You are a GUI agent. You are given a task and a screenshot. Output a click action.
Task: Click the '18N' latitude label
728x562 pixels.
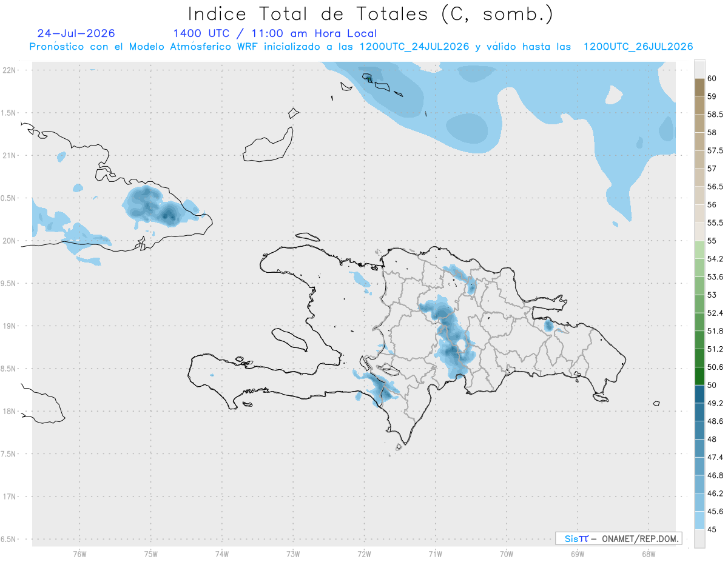coord(10,411)
